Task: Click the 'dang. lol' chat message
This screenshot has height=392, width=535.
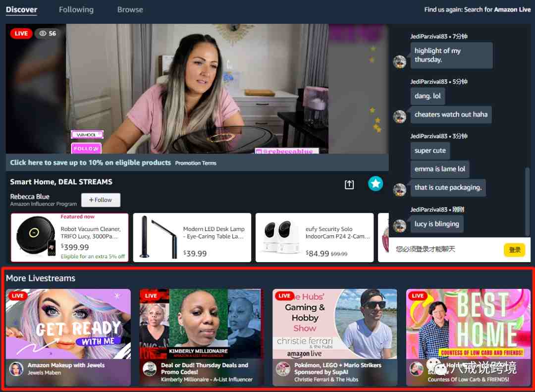Action: pyautogui.click(x=428, y=96)
